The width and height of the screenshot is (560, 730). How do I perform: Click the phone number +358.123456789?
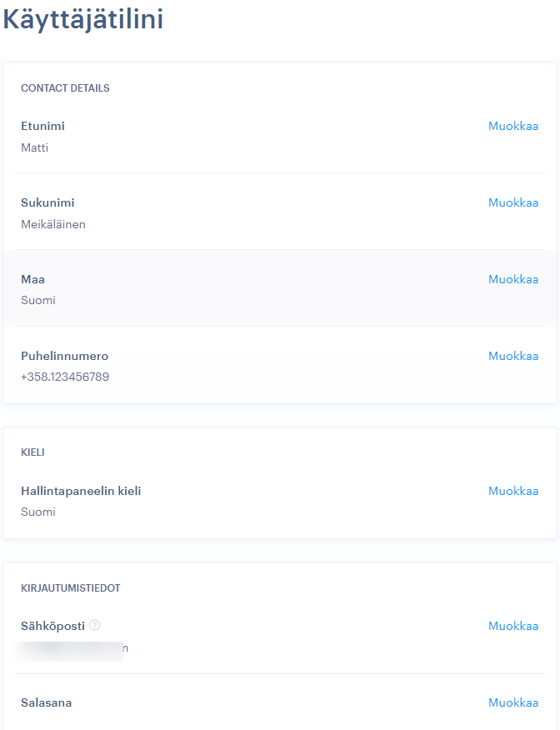[65, 377]
